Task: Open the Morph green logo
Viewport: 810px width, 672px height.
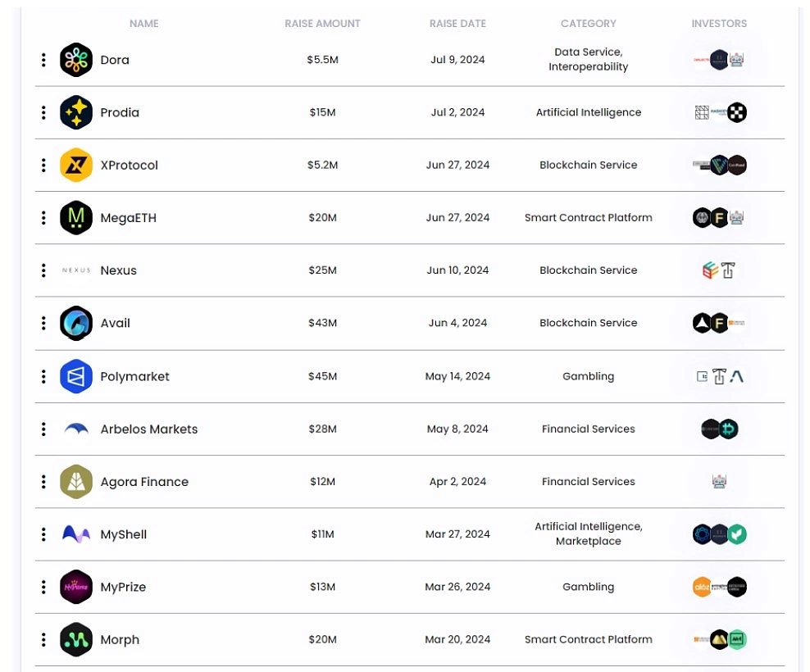Action: [x=75, y=639]
